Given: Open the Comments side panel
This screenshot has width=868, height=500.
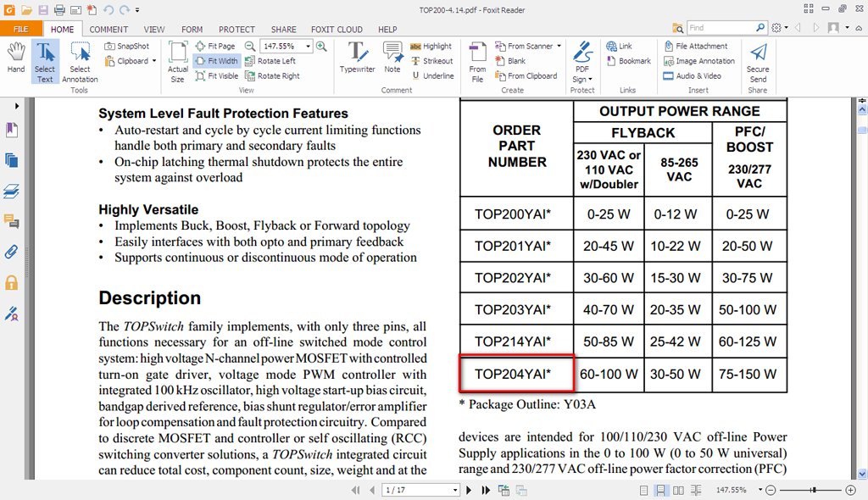Looking at the screenshot, I should coord(11,221).
